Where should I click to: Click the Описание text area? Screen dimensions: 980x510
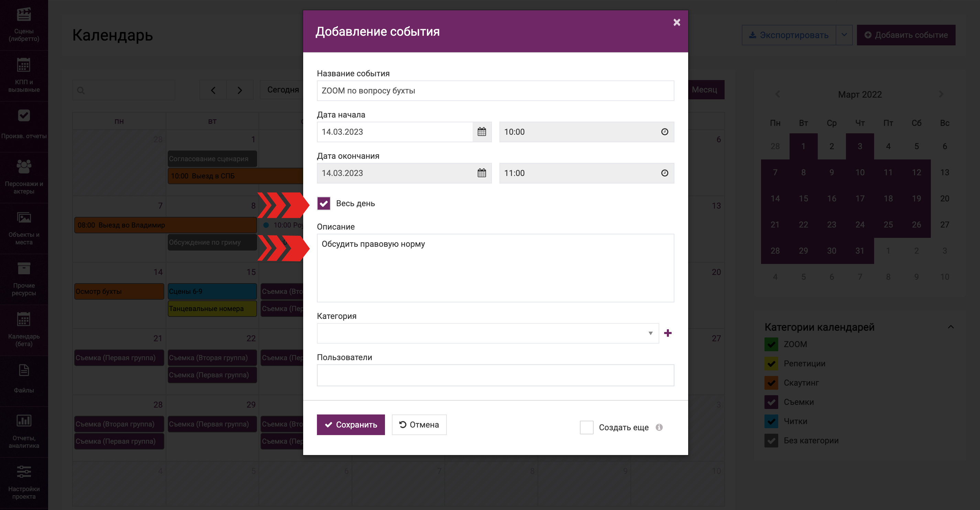pyautogui.click(x=495, y=268)
